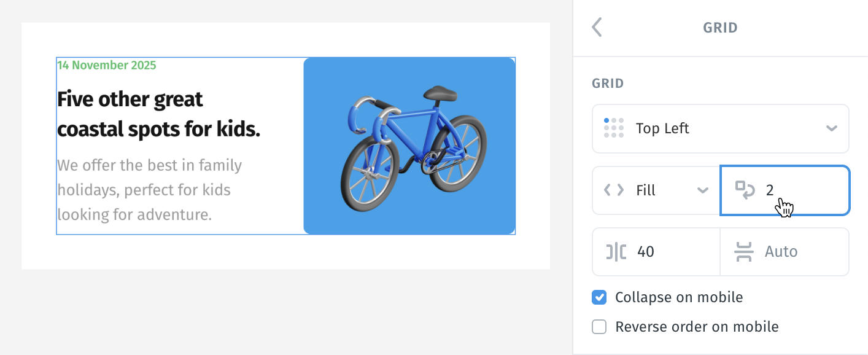Disable Collapse on mobile checkbox
The width and height of the screenshot is (868, 355).
(599, 297)
